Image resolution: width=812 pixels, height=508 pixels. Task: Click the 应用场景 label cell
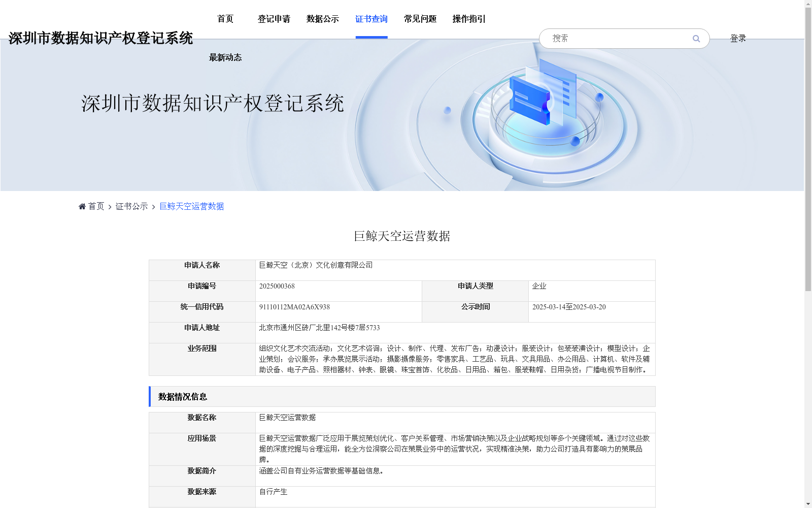pyautogui.click(x=202, y=449)
